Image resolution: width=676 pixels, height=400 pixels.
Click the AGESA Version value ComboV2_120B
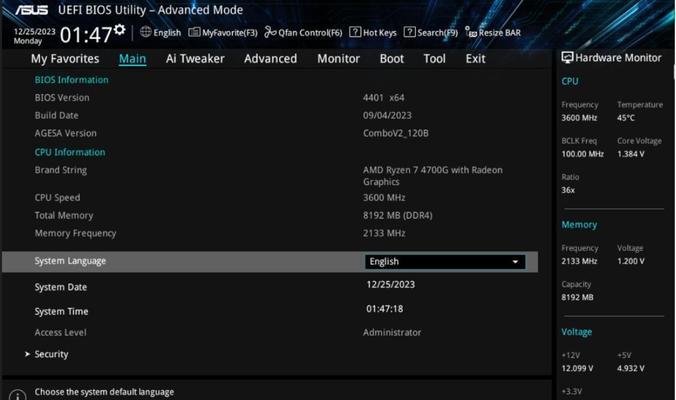(396, 133)
